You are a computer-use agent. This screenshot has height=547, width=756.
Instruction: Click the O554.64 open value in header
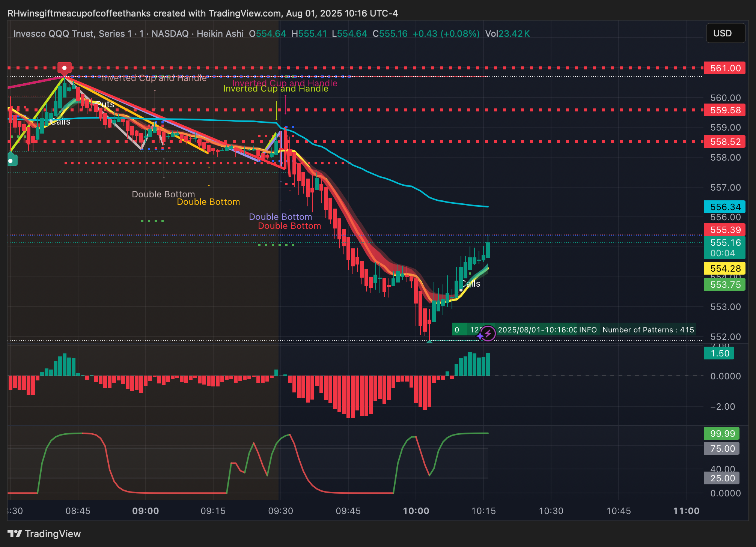(268, 34)
